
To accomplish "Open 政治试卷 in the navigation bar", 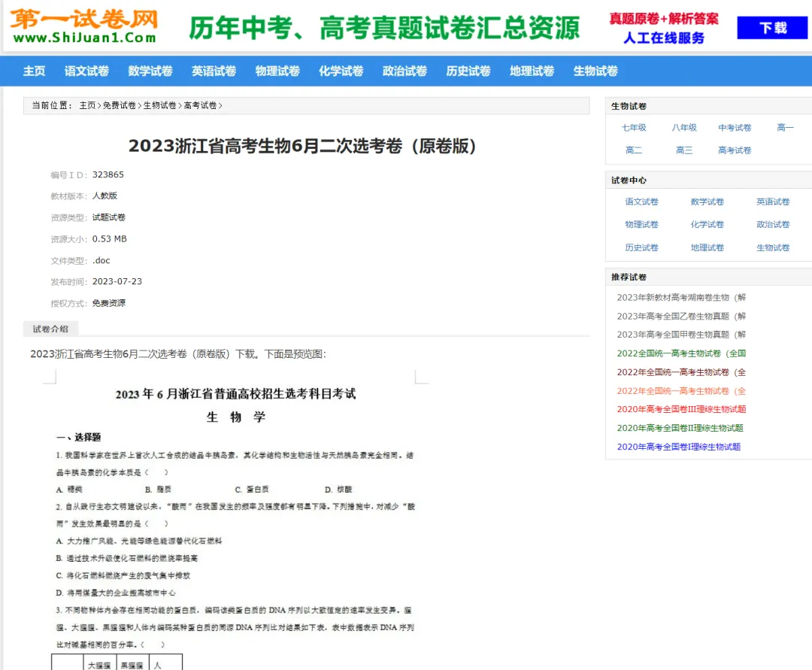I will pos(405,71).
